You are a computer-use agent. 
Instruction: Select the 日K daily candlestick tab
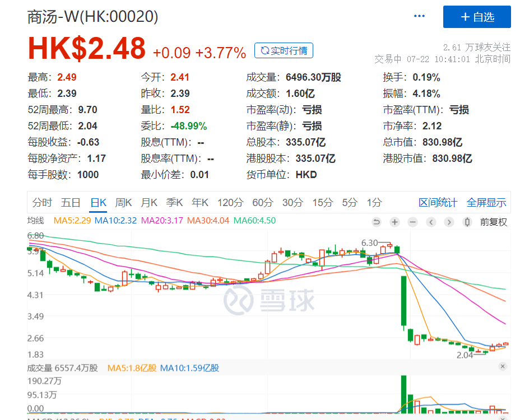click(x=99, y=202)
